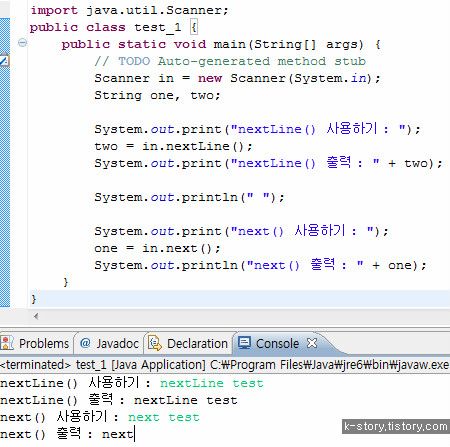Click the last console line 'next() 출력 : next'

point(67,434)
